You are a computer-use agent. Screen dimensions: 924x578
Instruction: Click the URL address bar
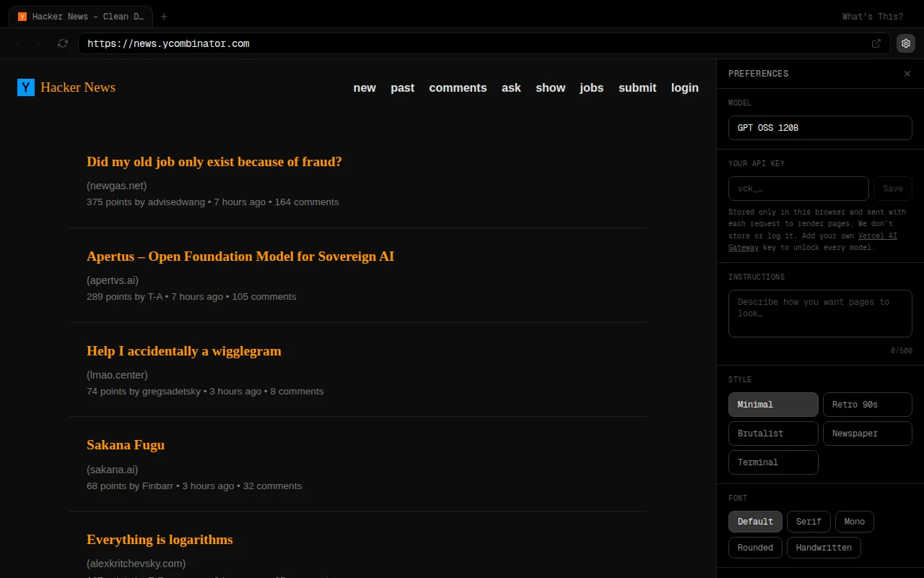[484, 43]
